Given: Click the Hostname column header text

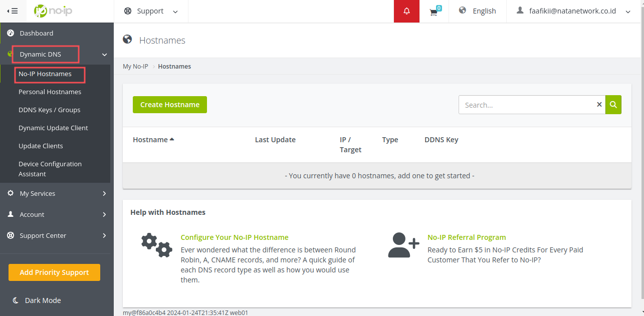Looking at the screenshot, I should tap(150, 140).
